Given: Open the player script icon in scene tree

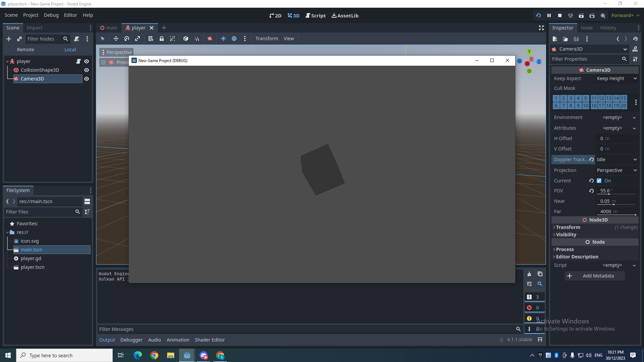Looking at the screenshot, I should point(78,61).
